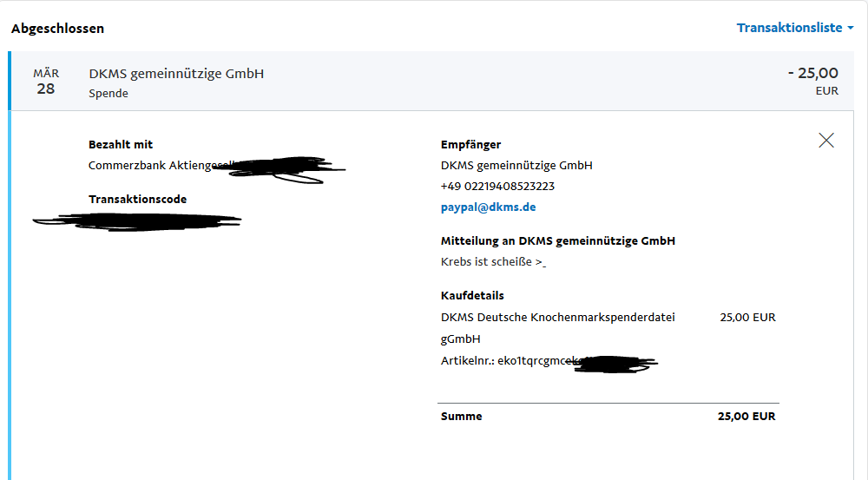Click the Spende transaction type label

pyautogui.click(x=108, y=93)
